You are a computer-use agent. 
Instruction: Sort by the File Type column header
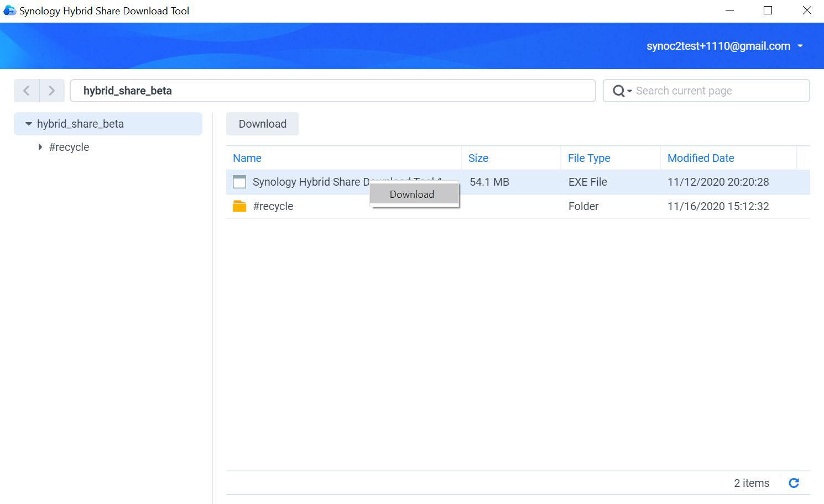click(589, 158)
